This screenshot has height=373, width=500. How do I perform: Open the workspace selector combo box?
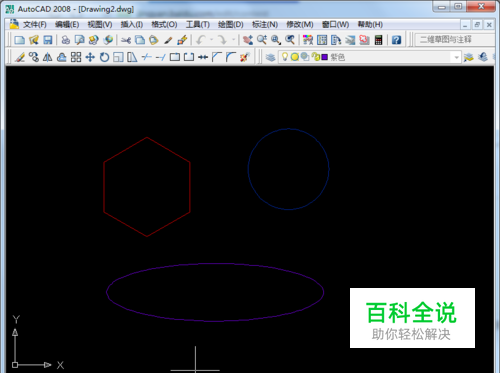click(x=455, y=40)
